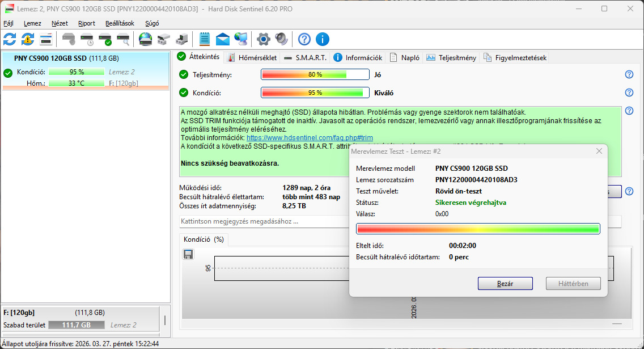Click the question mark help toolbar icon
The height and width of the screenshot is (349, 644).
[304, 40]
